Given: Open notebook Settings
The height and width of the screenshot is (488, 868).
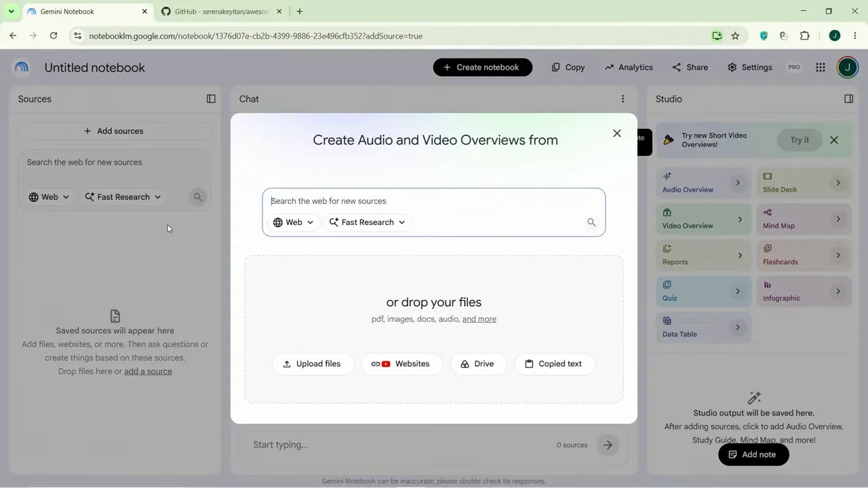Looking at the screenshot, I should (750, 67).
